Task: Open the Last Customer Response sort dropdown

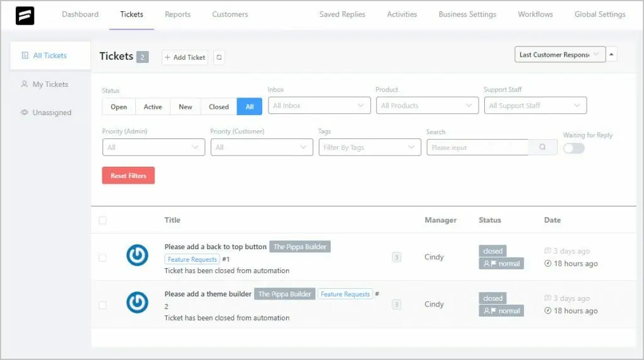Action: coord(560,54)
